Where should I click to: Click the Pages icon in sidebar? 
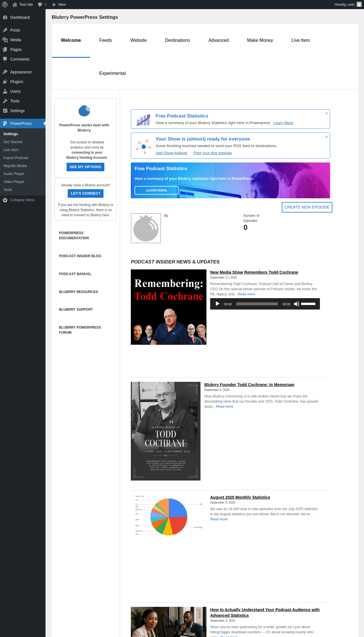coord(5,50)
